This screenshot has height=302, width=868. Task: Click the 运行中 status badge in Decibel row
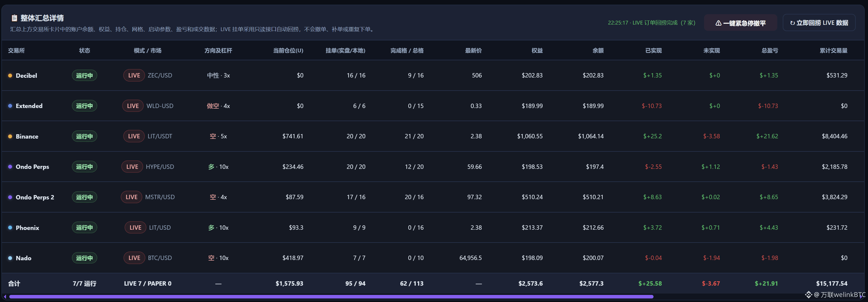85,76
